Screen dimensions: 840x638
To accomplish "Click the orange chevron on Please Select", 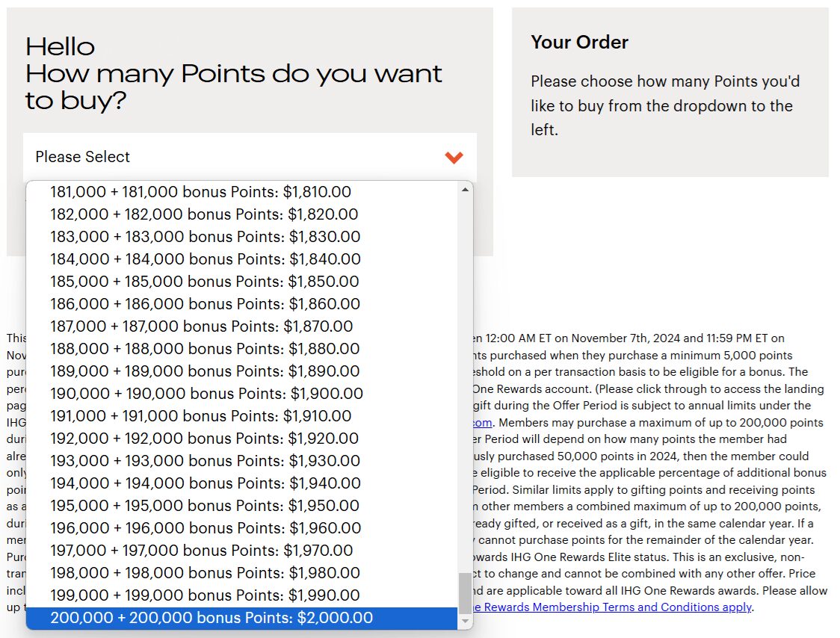I will pyautogui.click(x=454, y=157).
